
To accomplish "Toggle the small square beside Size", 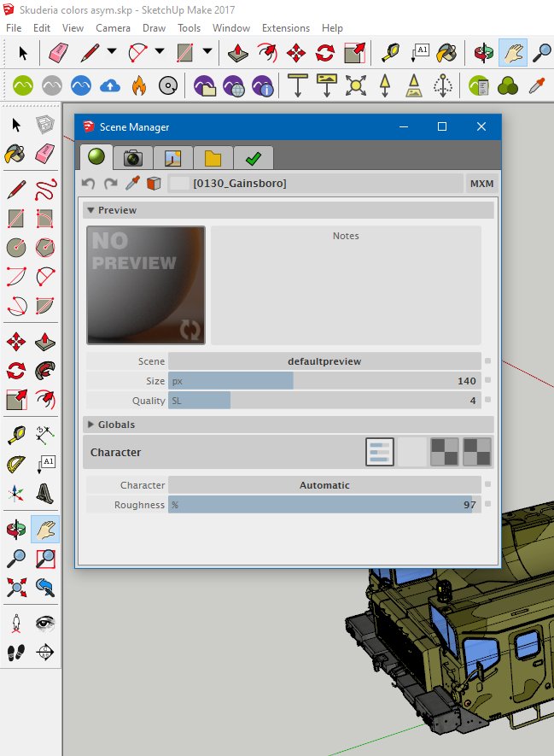I will tap(488, 381).
